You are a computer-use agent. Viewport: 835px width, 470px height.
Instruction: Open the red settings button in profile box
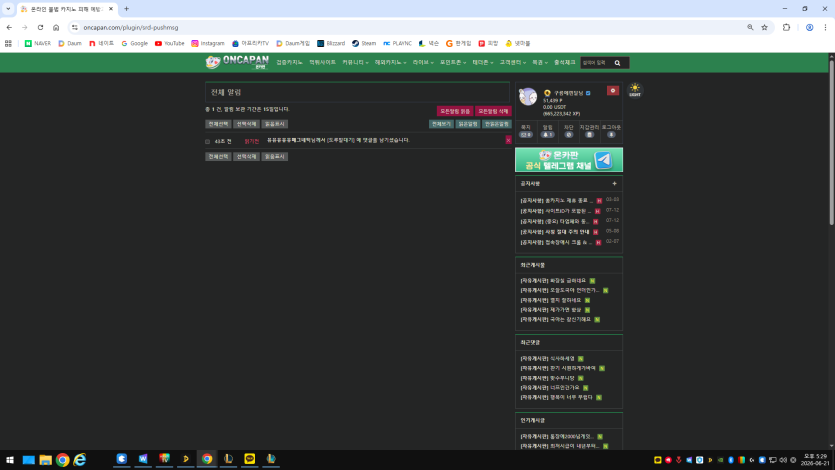[x=612, y=91]
